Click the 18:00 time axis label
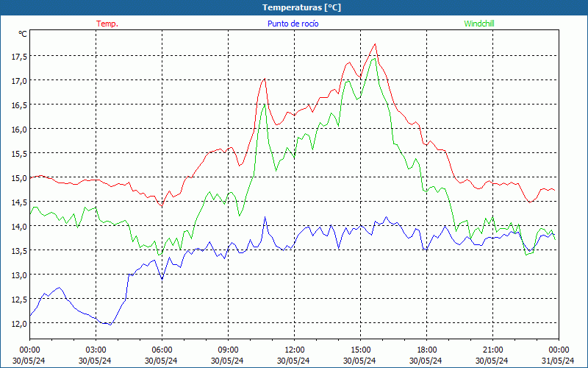 coord(426,350)
